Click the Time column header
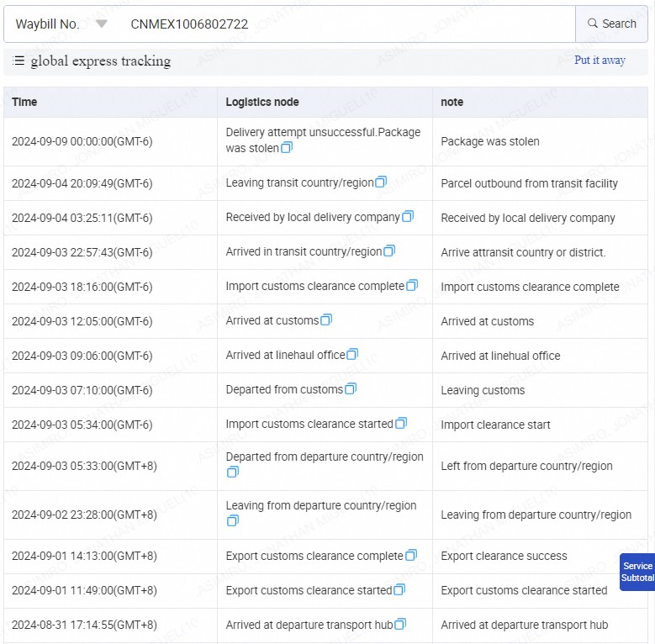The width and height of the screenshot is (655, 644). 24,102
